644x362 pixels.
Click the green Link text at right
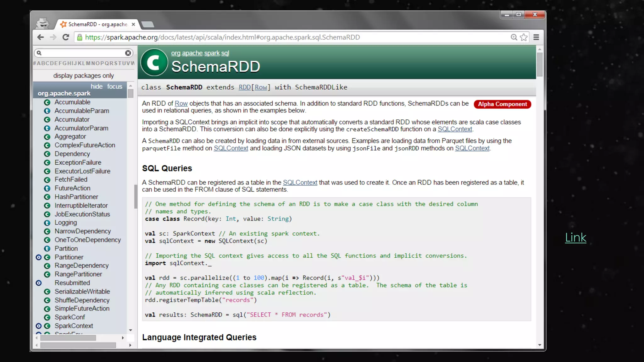tap(575, 238)
